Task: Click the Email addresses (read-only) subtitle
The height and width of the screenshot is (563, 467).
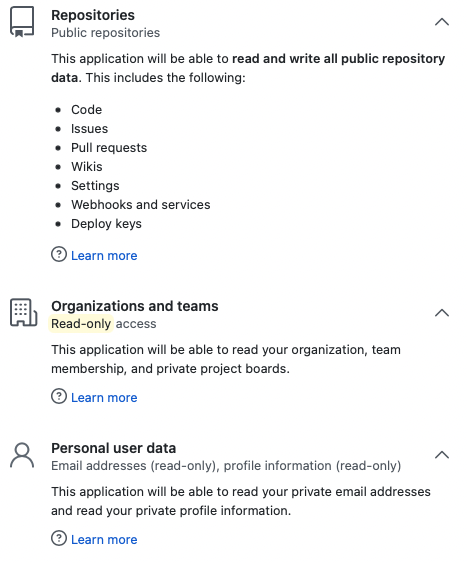Action: (x=135, y=466)
